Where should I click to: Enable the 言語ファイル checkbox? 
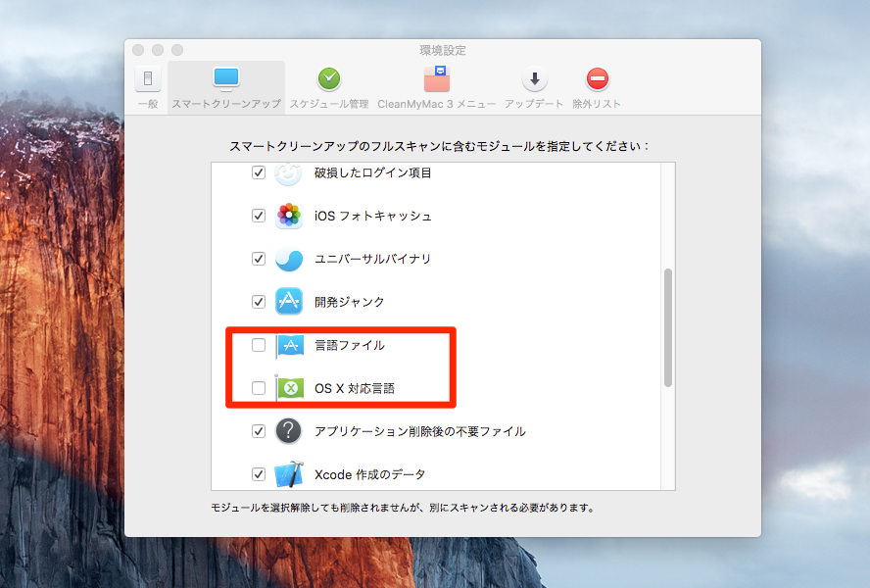pyautogui.click(x=259, y=345)
